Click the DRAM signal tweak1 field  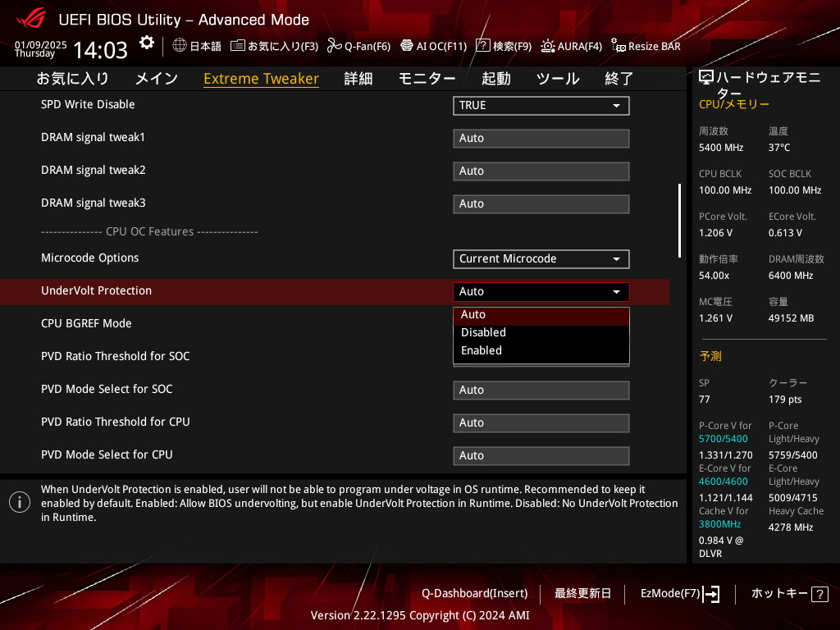tap(541, 138)
